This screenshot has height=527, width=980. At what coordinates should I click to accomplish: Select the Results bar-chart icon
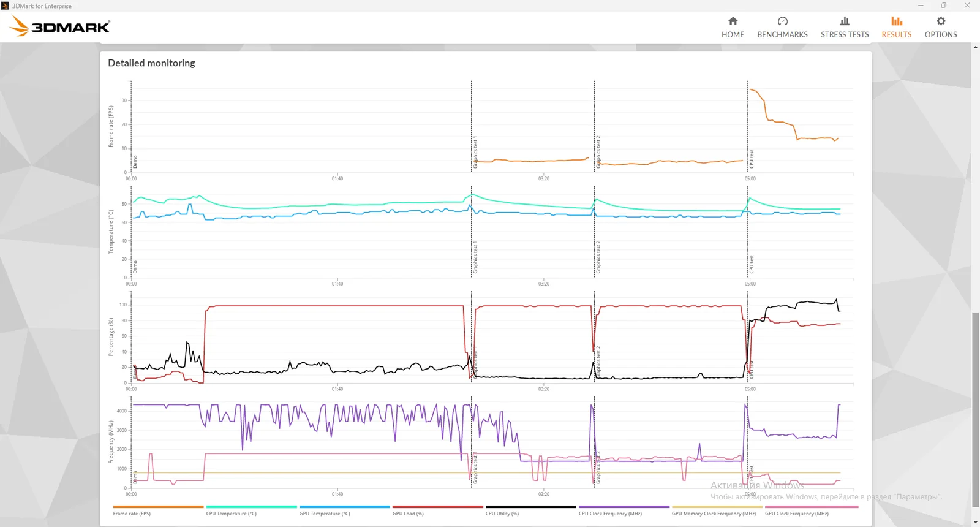(x=897, y=21)
